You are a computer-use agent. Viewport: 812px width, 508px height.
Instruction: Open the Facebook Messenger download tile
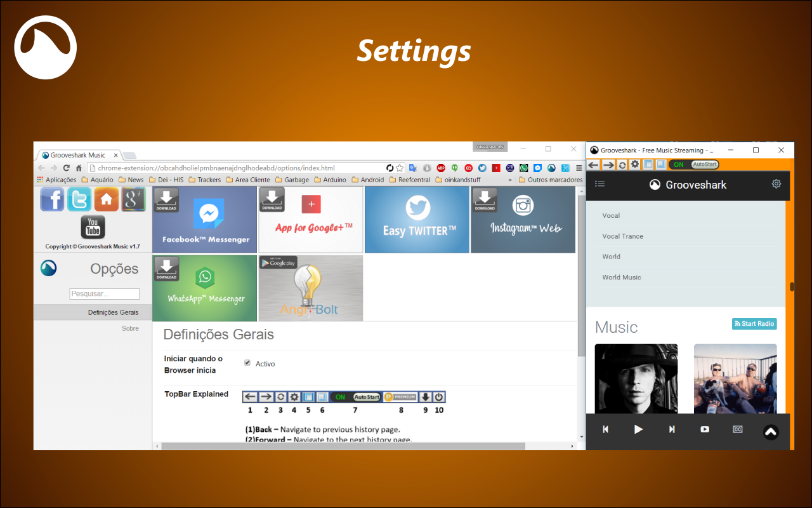205,220
